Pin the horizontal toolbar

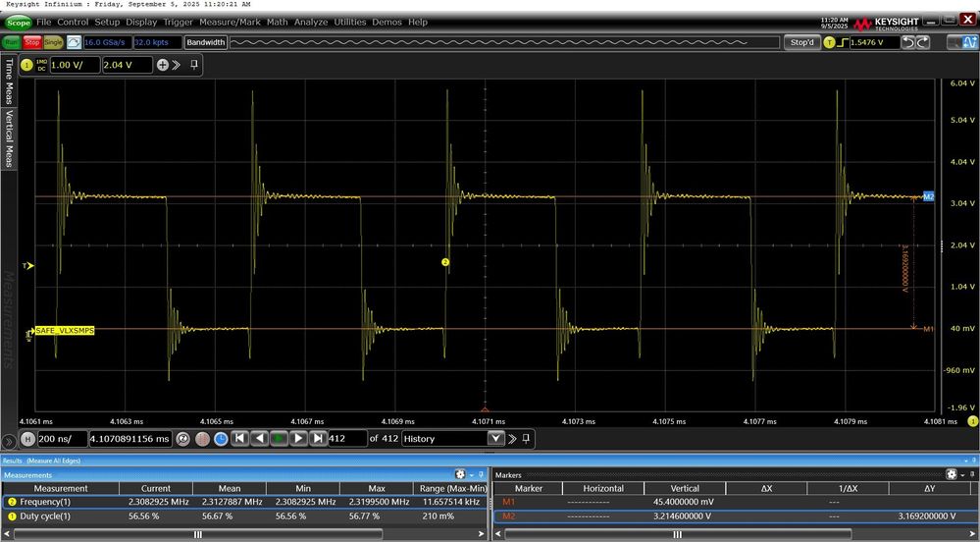[526, 439]
